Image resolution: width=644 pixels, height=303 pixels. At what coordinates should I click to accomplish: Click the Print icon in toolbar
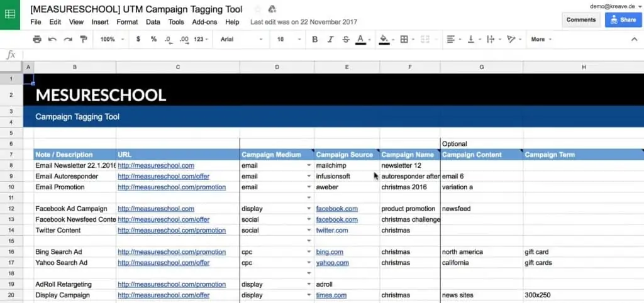tap(37, 40)
